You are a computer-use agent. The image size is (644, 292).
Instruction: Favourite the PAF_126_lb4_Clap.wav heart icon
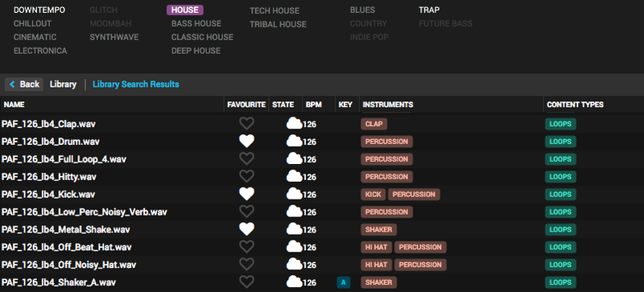(246, 124)
